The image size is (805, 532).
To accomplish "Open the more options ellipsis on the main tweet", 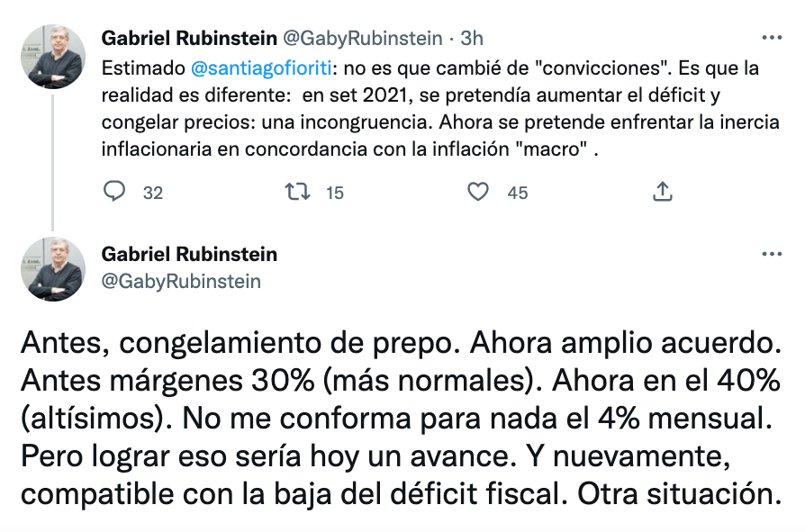I will [x=772, y=255].
